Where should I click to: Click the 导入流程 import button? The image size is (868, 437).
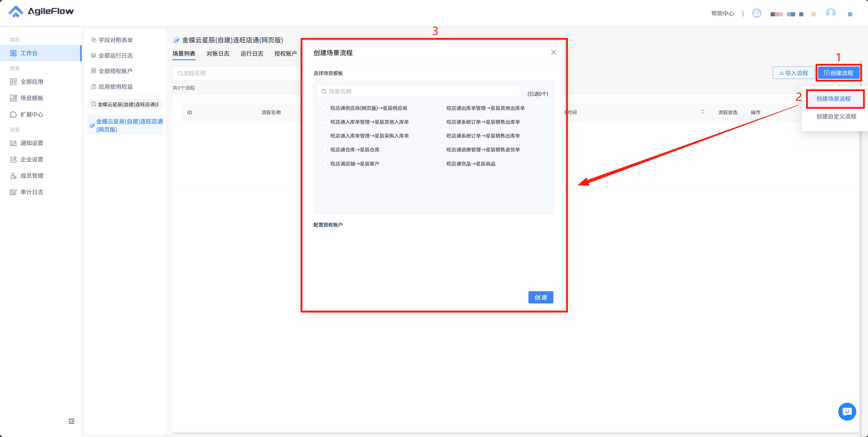tap(794, 73)
